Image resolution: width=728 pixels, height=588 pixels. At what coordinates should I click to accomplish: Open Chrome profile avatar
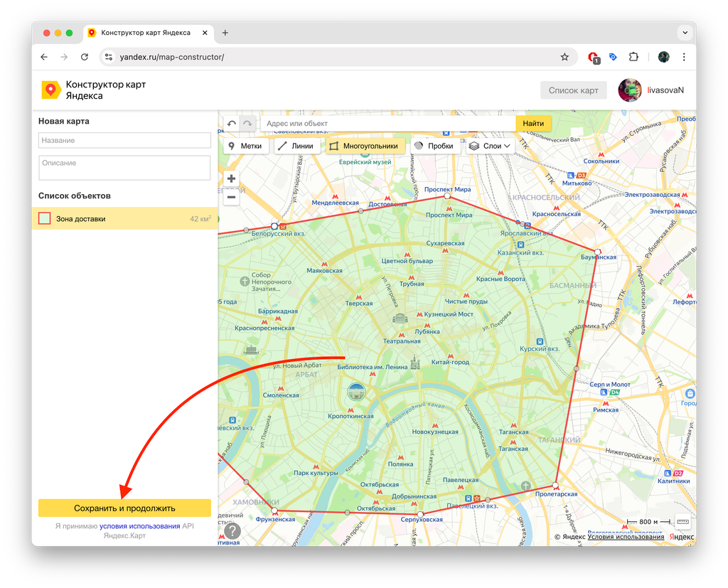(664, 57)
